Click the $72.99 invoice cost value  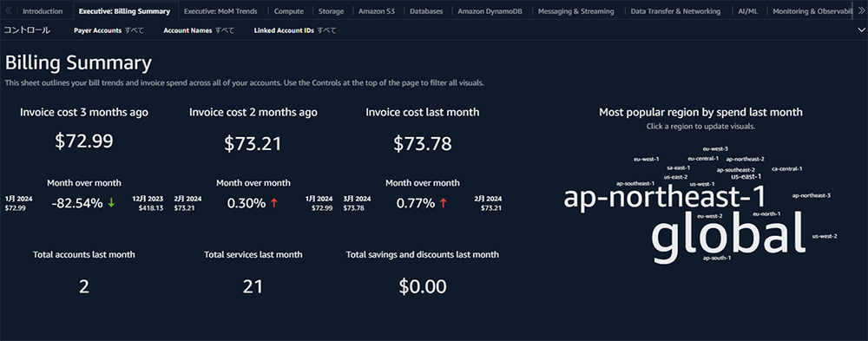pyautogui.click(x=83, y=141)
